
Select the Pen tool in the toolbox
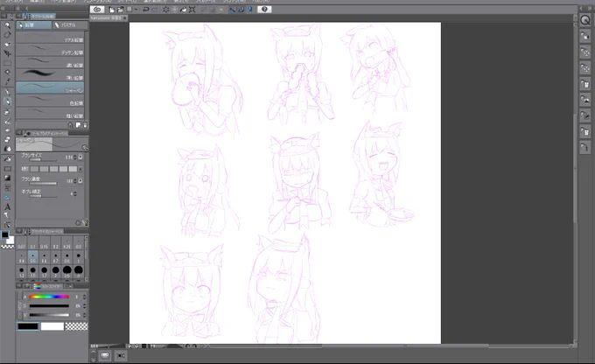7,92
